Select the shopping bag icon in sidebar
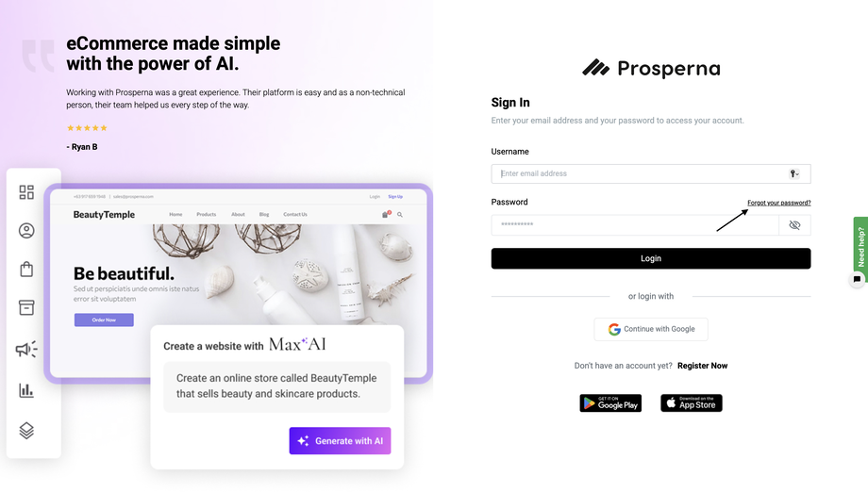 click(x=26, y=270)
